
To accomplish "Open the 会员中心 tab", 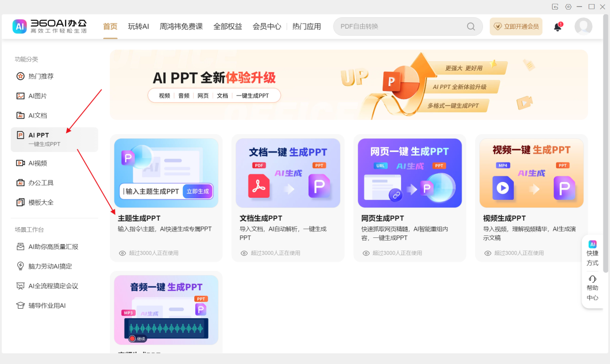I will 267,26.
